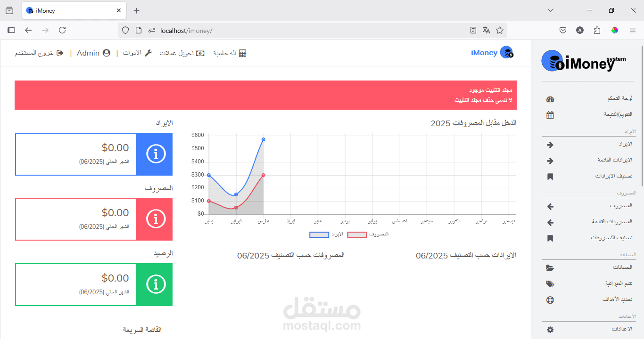644x339 pixels.
Task: Open the calculator (اله حاسبة) icon
Action: coord(242,53)
